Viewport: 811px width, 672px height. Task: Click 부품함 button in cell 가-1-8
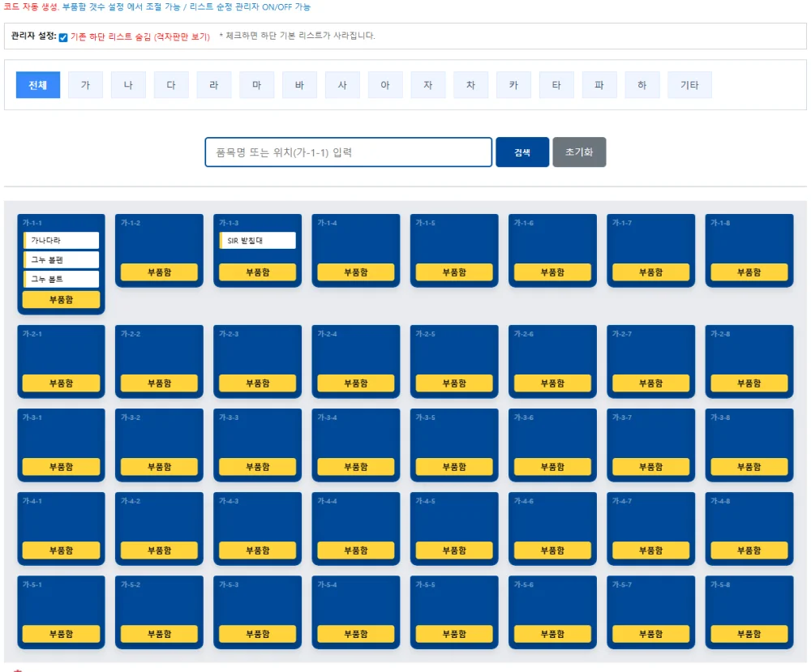(749, 272)
